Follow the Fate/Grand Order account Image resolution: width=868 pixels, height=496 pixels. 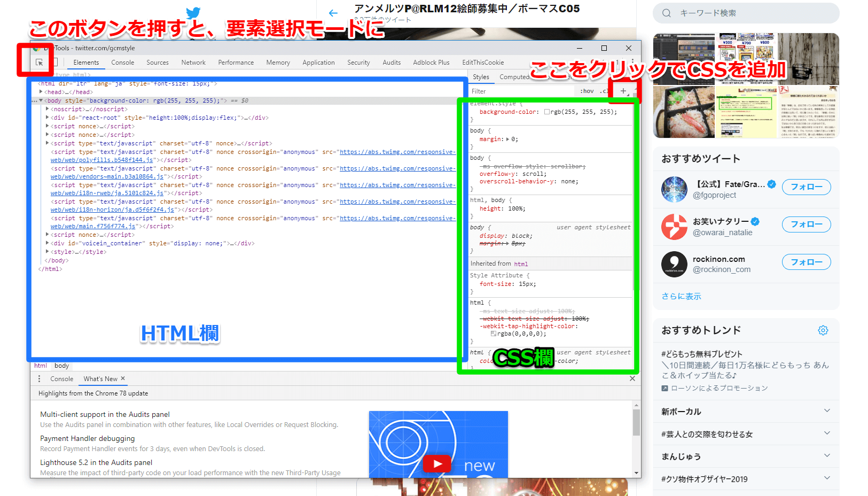point(807,187)
